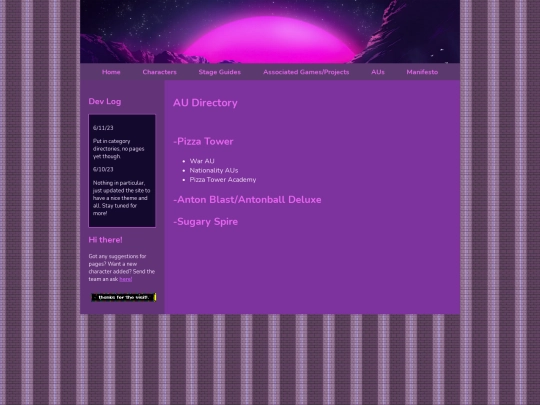Click the 'Put in category directories' log entry
This screenshot has height=405, width=540.
118,148
